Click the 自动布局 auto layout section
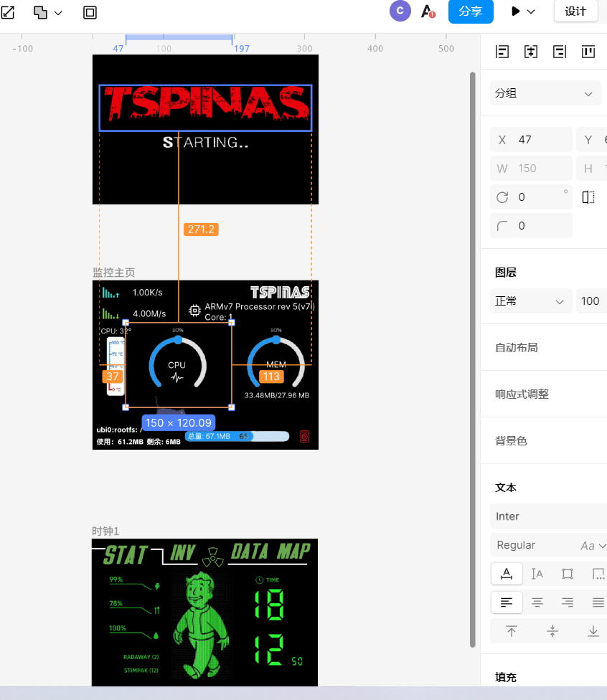Screen dimensions: 607x700 [x=517, y=347]
